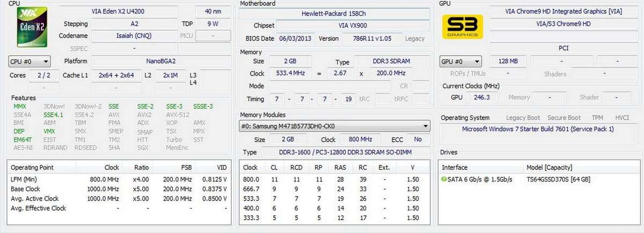
Task: Click the chipset value VIA VX900
Action: (353, 26)
